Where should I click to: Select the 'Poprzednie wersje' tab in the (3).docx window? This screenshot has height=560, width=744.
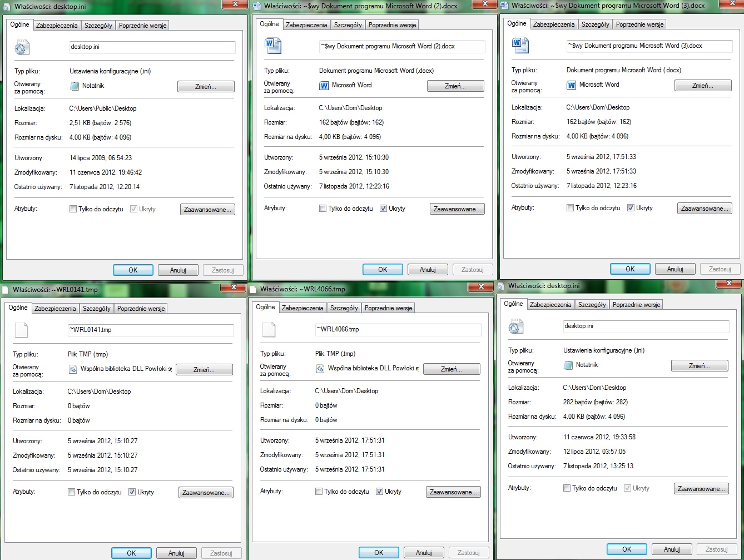coord(639,24)
